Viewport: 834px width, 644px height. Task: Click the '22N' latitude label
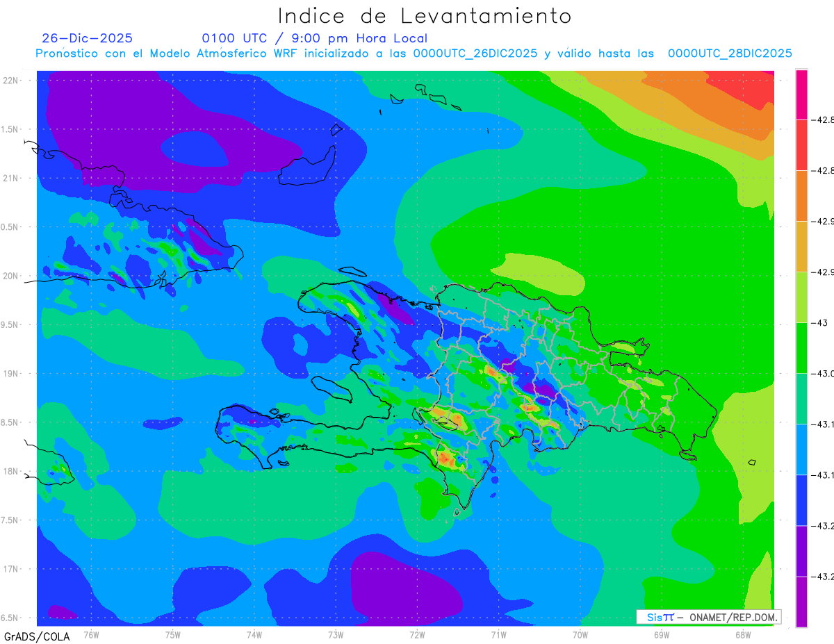click(x=10, y=80)
